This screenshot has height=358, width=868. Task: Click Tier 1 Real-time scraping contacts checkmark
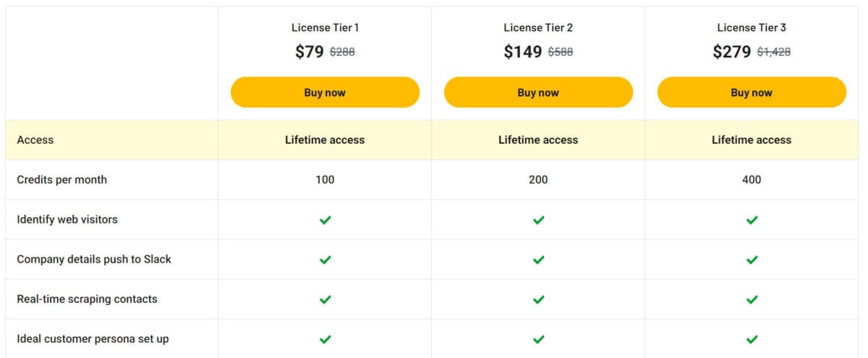tap(325, 299)
